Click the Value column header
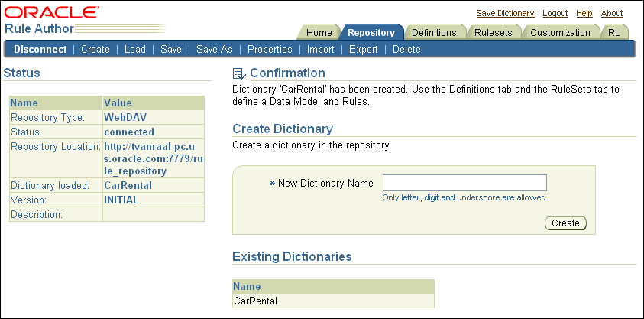The height and width of the screenshot is (319, 644). coord(118,103)
